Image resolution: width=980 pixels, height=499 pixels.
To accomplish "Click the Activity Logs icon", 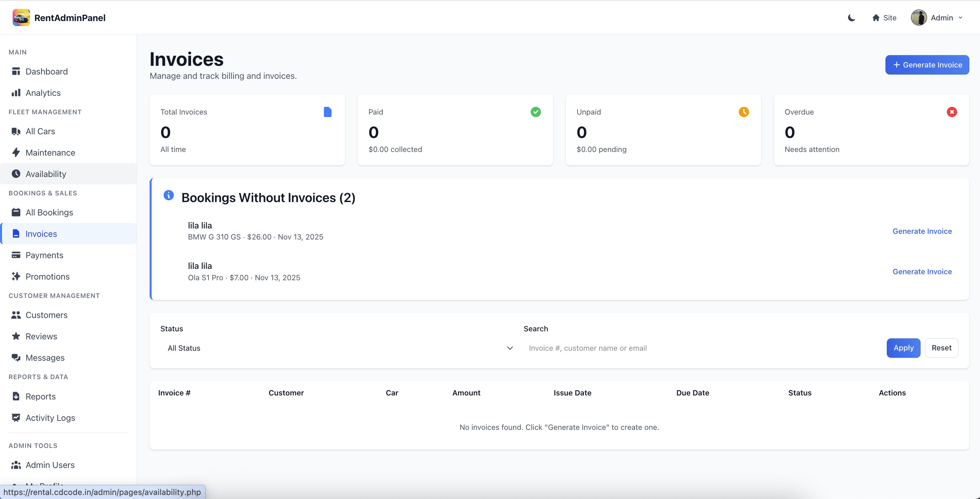I will [16, 418].
